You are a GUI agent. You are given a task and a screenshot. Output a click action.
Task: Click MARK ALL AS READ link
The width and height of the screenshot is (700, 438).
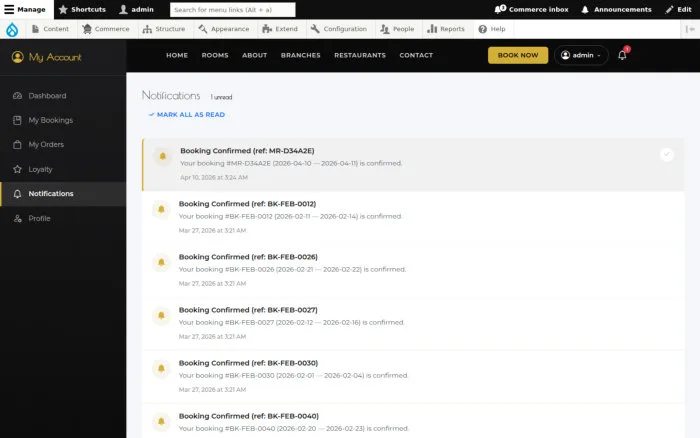[x=187, y=115]
